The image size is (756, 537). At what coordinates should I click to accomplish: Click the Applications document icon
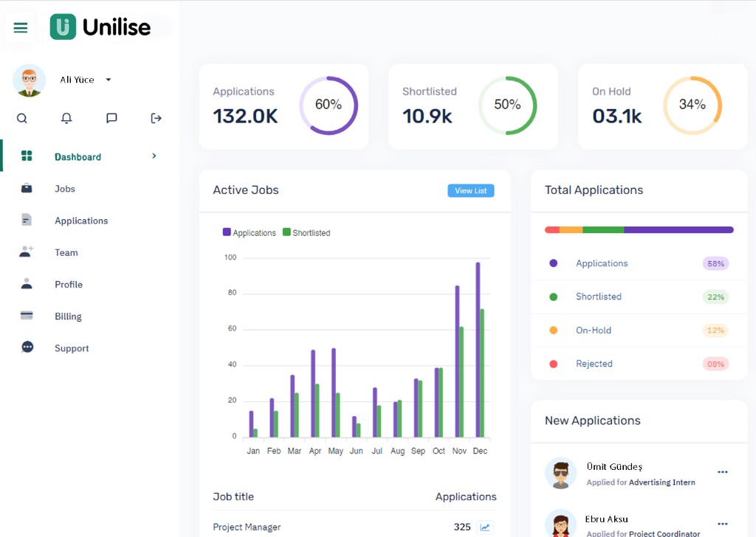click(27, 220)
